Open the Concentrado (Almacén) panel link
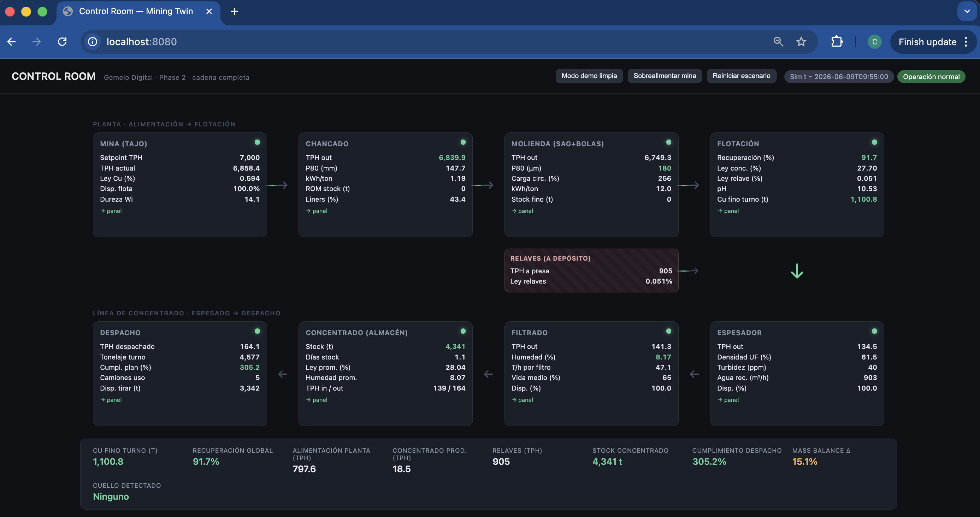Viewport: 980px width, 517px height. click(317, 400)
